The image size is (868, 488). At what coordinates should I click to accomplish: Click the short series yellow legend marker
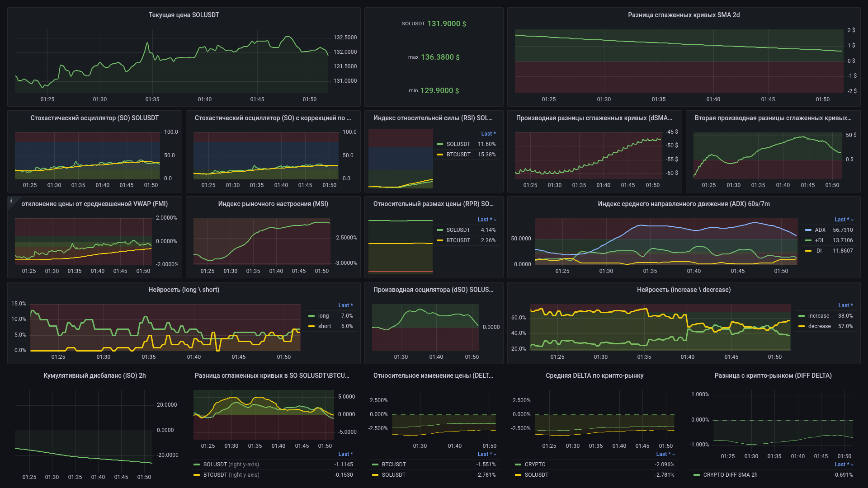[x=311, y=326]
